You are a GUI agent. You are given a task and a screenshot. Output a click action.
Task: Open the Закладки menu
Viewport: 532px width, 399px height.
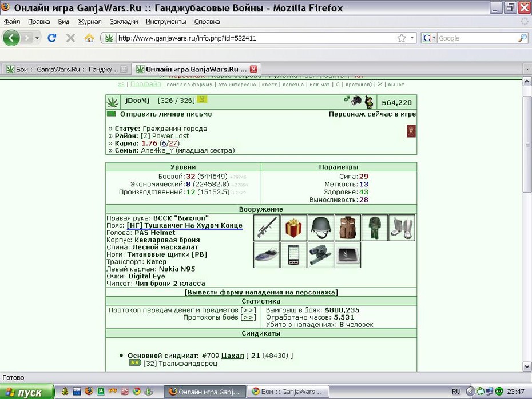tap(124, 22)
